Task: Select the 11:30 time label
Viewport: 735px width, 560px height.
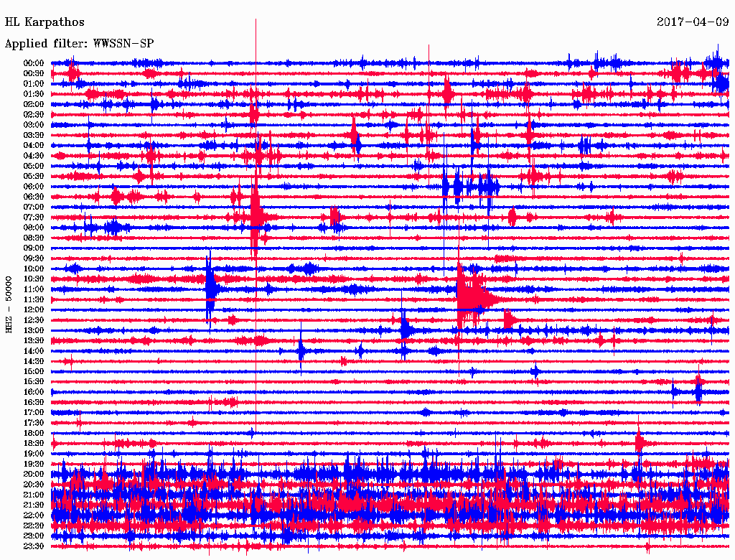Action: pos(34,299)
